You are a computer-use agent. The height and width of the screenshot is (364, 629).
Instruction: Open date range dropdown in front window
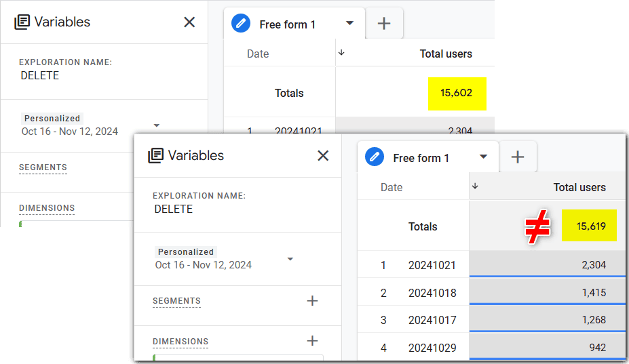pos(290,259)
